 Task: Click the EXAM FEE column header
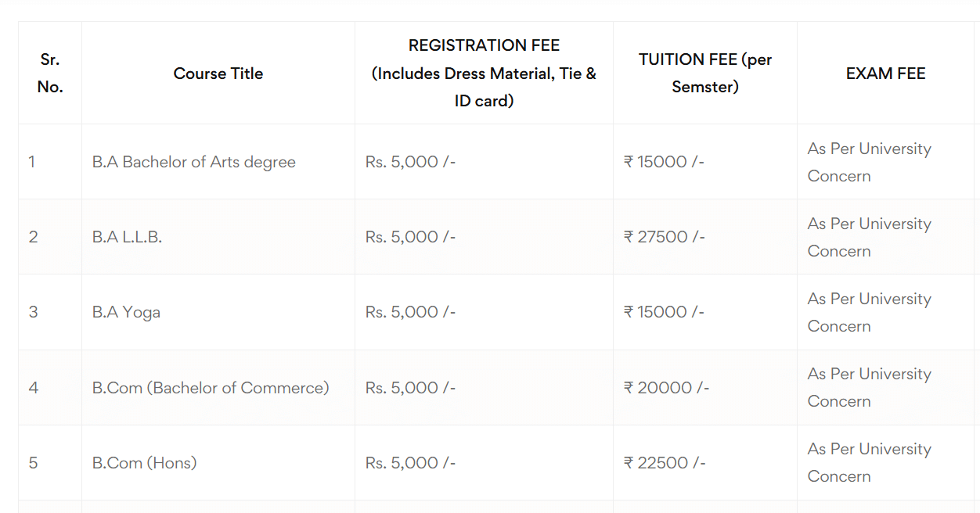[885, 74]
